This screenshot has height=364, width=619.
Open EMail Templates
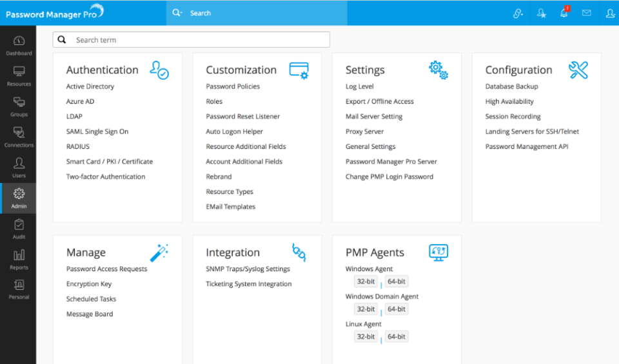point(231,207)
